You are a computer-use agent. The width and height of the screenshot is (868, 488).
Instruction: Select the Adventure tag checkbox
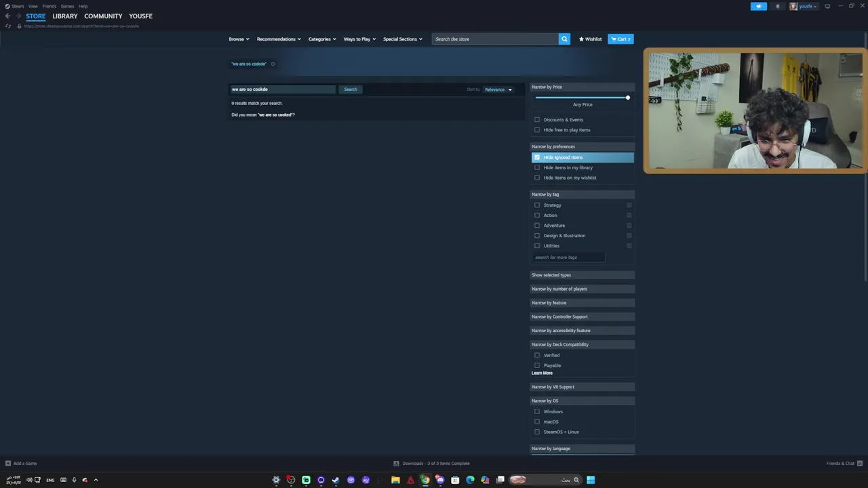pyautogui.click(x=537, y=226)
